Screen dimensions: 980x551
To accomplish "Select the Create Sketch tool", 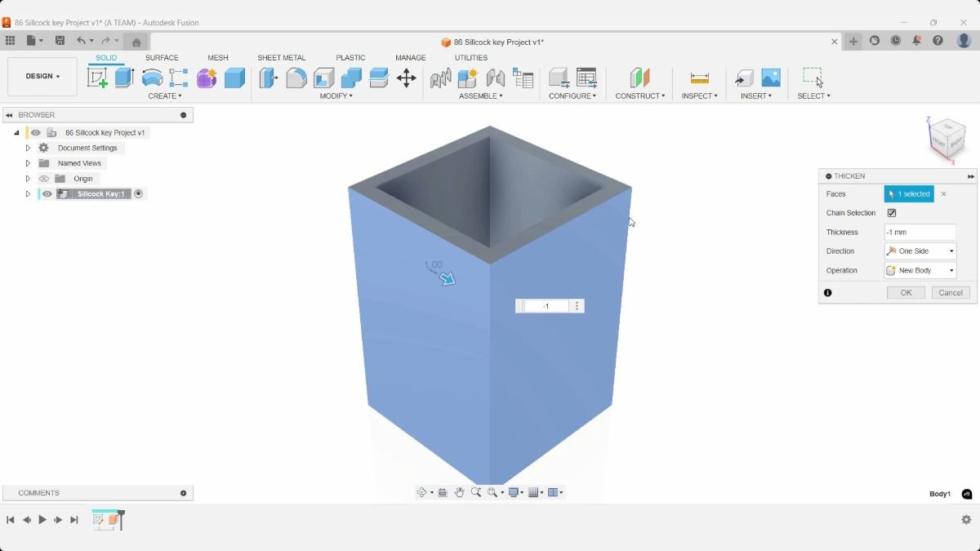I will click(97, 78).
